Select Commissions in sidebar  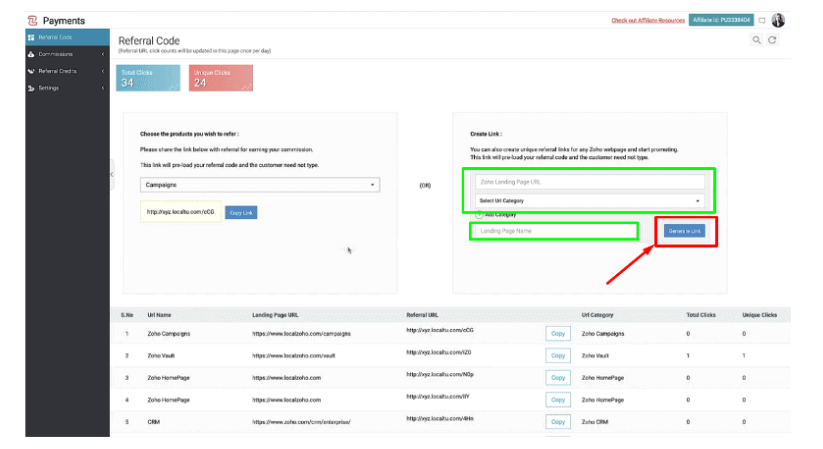click(67, 54)
